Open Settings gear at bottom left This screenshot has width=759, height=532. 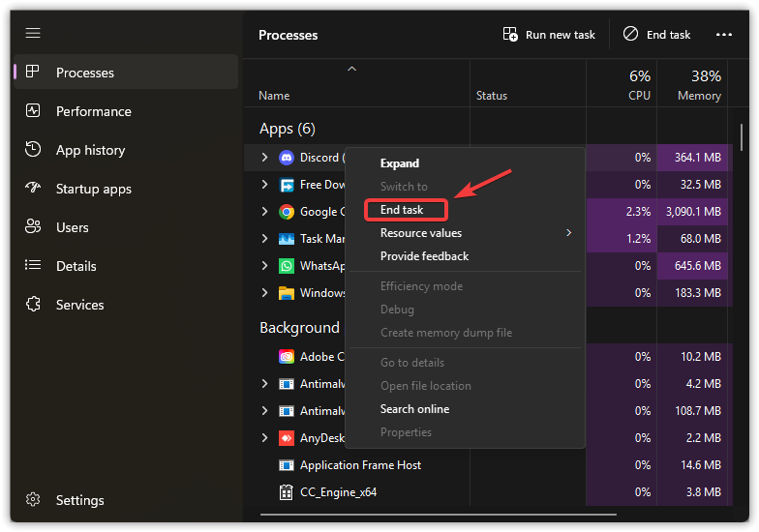(x=33, y=500)
